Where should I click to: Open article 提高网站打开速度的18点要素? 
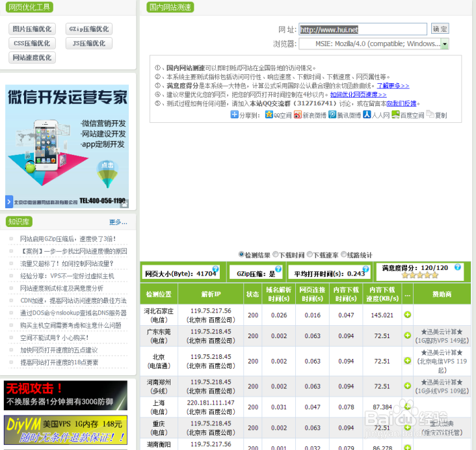(59, 362)
